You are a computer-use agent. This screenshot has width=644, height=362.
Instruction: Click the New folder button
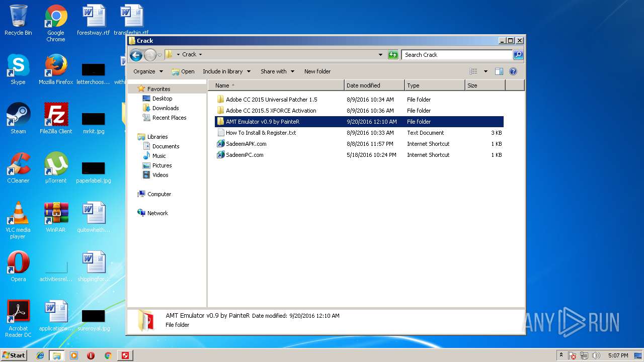click(317, 71)
